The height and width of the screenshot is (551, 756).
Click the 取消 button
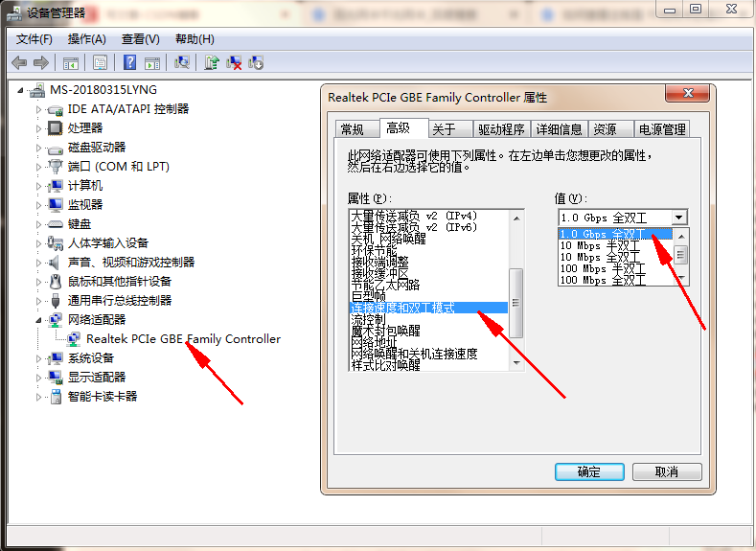point(667,471)
